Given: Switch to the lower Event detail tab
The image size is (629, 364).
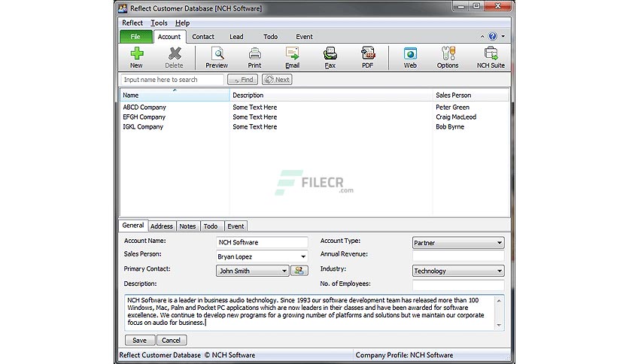Looking at the screenshot, I should [x=235, y=226].
